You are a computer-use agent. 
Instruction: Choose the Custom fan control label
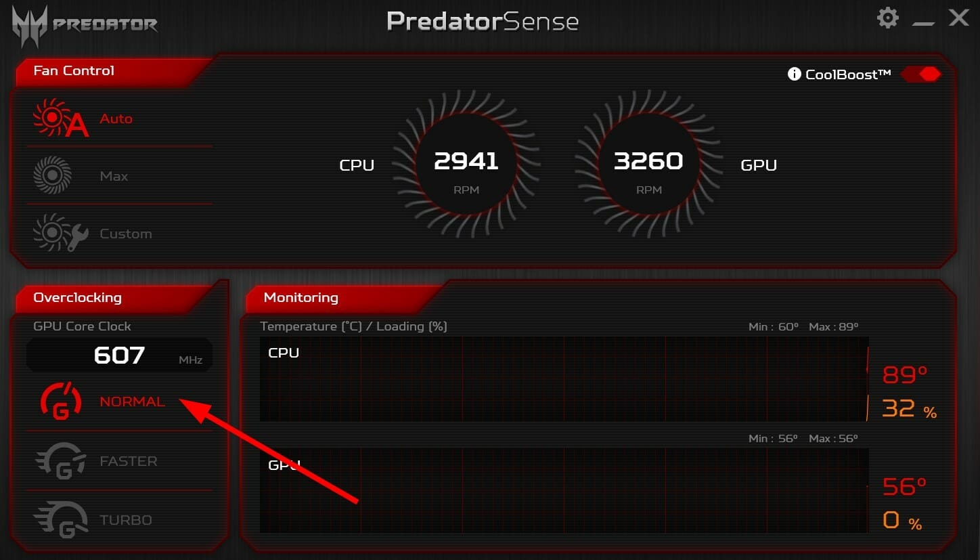pyautogui.click(x=126, y=234)
